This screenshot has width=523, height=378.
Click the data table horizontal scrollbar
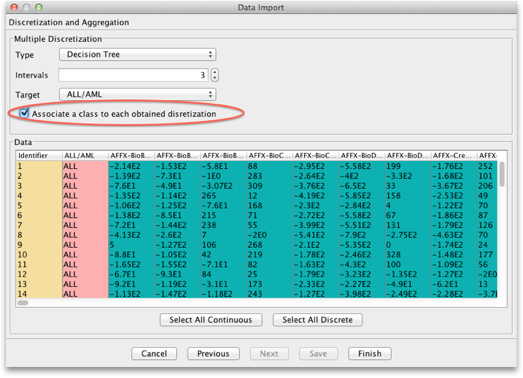pos(23,303)
